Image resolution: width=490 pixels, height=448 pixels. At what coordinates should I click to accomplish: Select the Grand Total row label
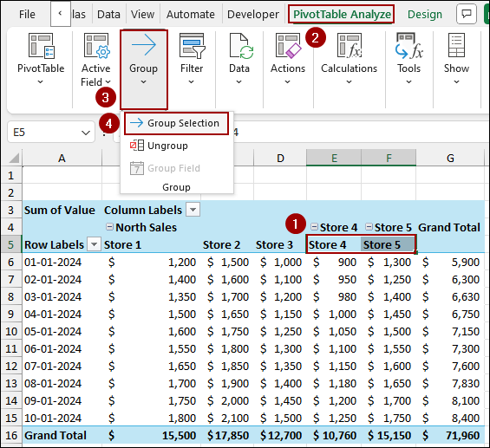(x=62, y=435)
